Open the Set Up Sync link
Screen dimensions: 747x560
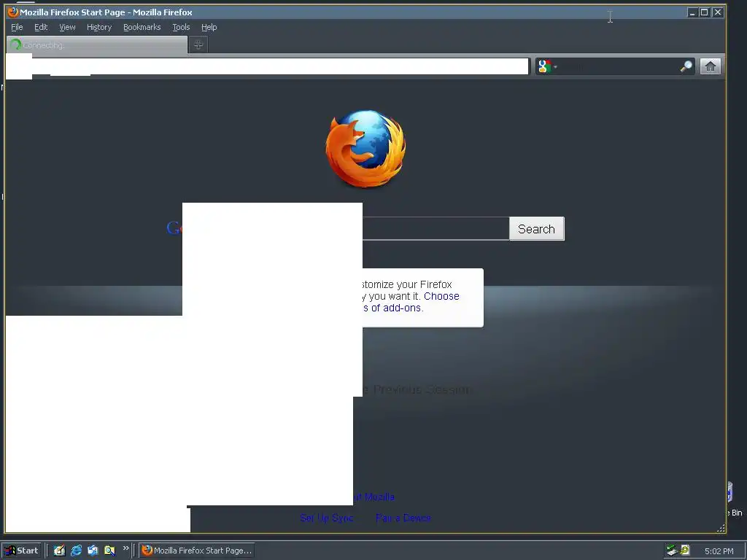click(x=327, y=518)
